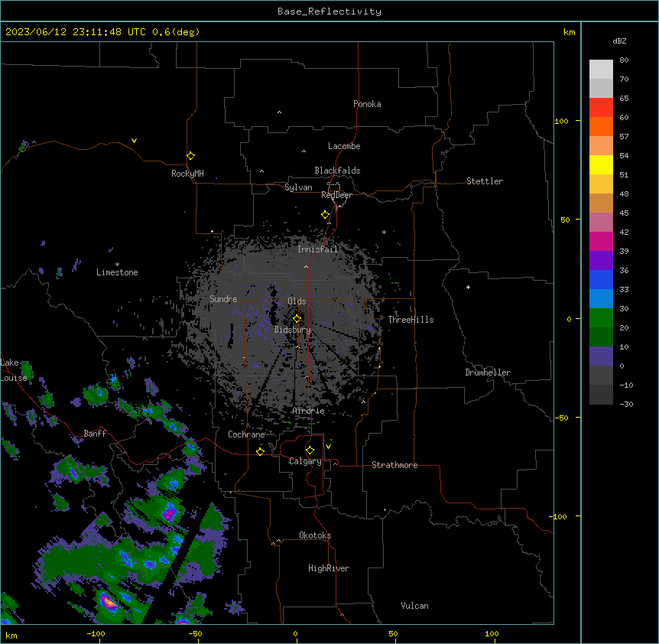The height and width of the screenshot is (644, 659).
Task: Click the Banff label
Action: click(95, 434)
